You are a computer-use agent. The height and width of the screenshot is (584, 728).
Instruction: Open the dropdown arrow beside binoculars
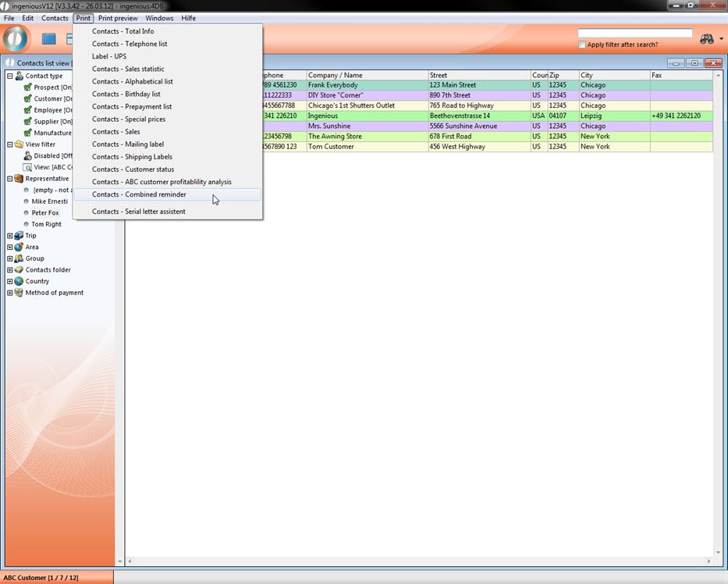[x=721, y=40]
